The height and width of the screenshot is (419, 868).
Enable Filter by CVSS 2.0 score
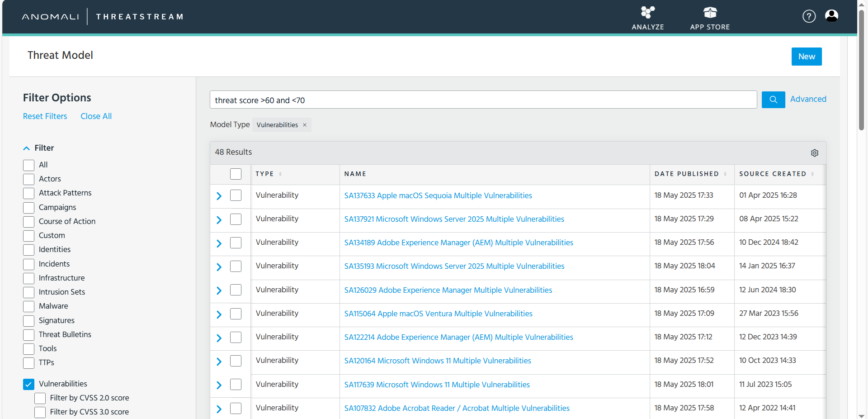(x=40, y=398)
